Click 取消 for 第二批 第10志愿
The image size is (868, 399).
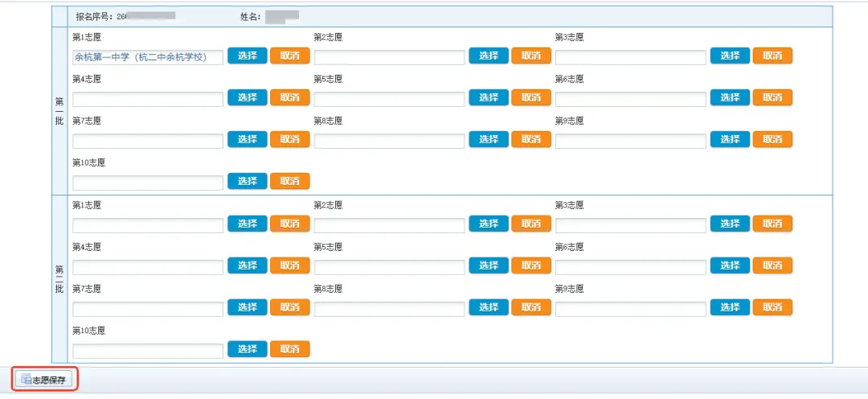pyautogui.click(x=289, y=349)
